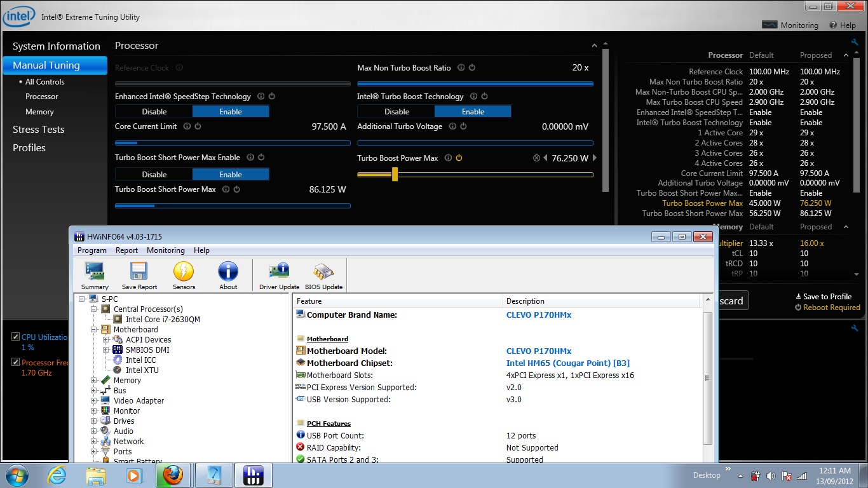Launch Driver Update tool
This screenshot has width=868, height=488.
tap(279, 276)
